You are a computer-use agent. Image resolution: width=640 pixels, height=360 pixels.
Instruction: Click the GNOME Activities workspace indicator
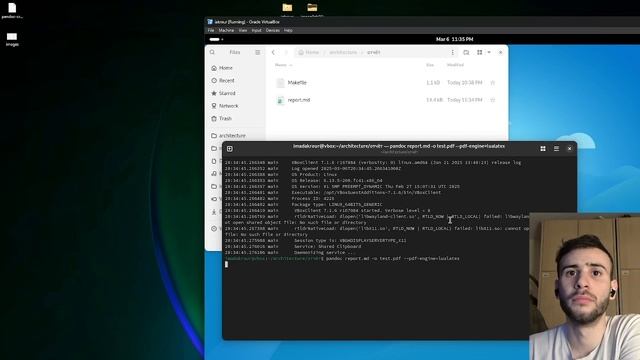216,40
